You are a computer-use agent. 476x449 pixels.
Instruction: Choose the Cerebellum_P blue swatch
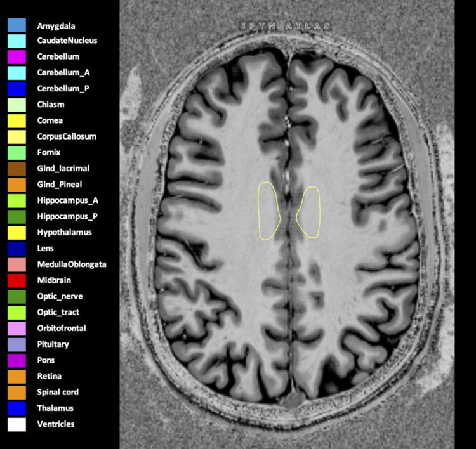(17, 89)
